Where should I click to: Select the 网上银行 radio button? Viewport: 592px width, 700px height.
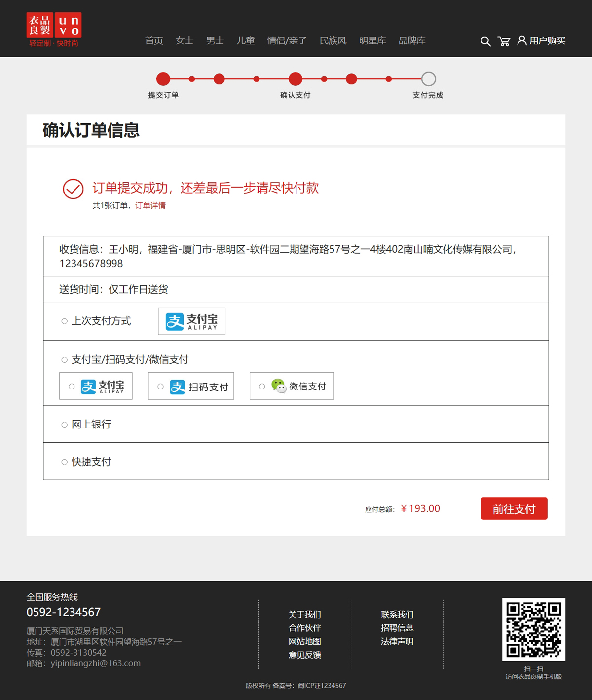64,425
